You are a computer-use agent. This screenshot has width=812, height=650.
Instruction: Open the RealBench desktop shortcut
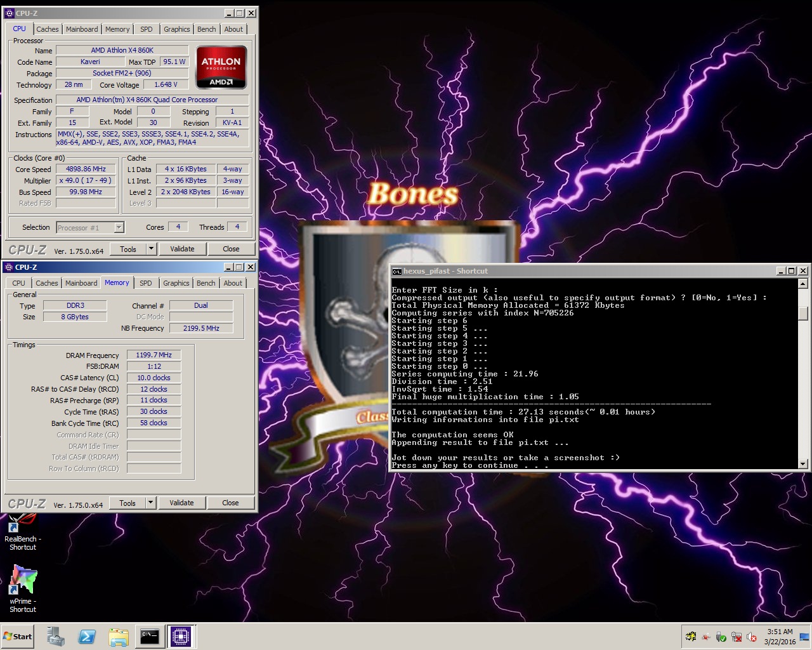[22, 532]
